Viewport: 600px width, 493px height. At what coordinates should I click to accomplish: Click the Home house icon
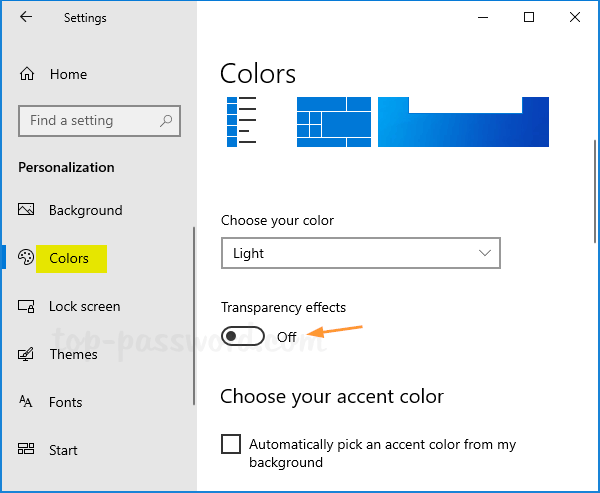(x=27, y=74)
